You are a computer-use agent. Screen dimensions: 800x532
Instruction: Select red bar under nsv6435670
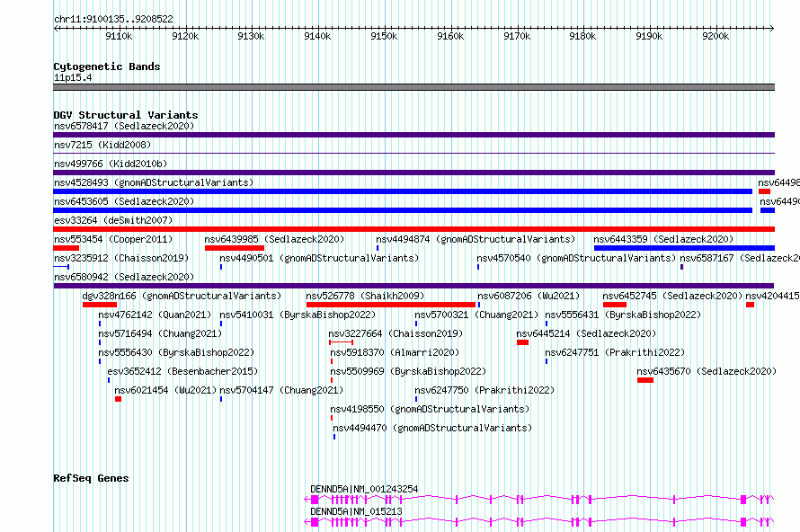[x=645, y=380]
